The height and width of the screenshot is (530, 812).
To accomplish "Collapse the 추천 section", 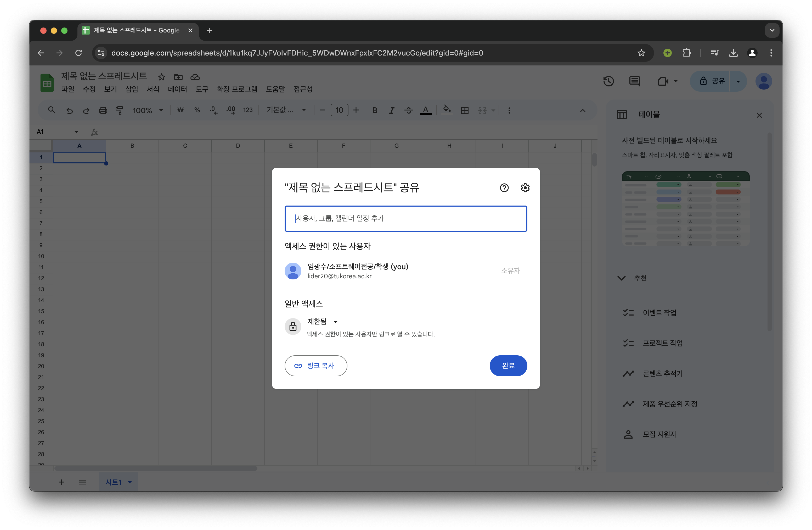I will click(621, 278).
